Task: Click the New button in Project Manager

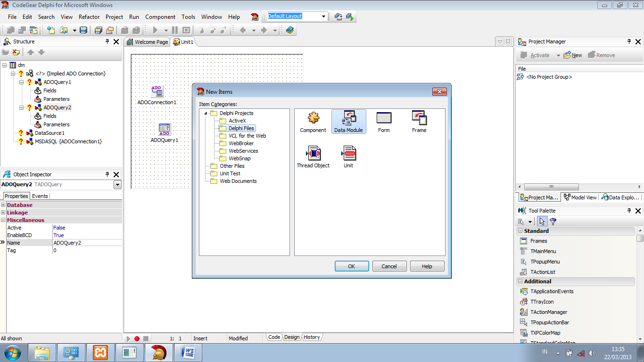Action: point(573,55)
